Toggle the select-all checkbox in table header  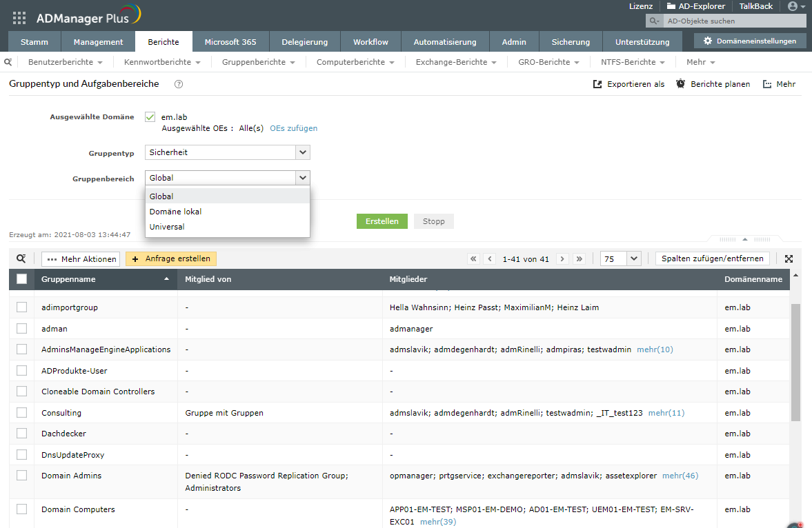point(22,279)
